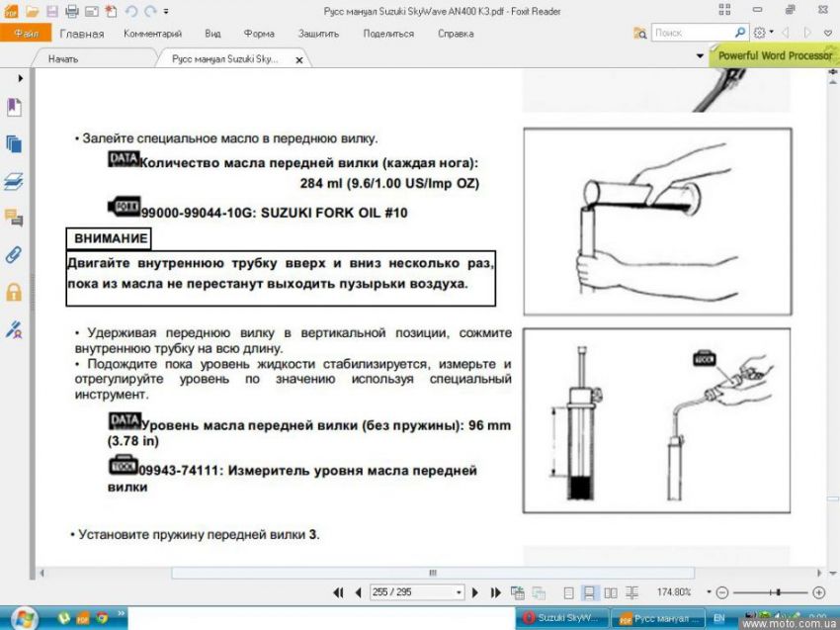This screenshot has height=630, width=840.
Task: Open the page number dropdown arrow
Action: [x=460, y=592]
